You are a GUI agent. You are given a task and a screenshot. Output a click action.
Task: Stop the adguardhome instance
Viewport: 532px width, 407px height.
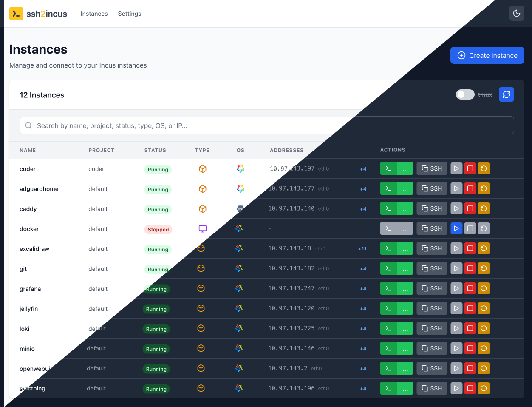470,188
